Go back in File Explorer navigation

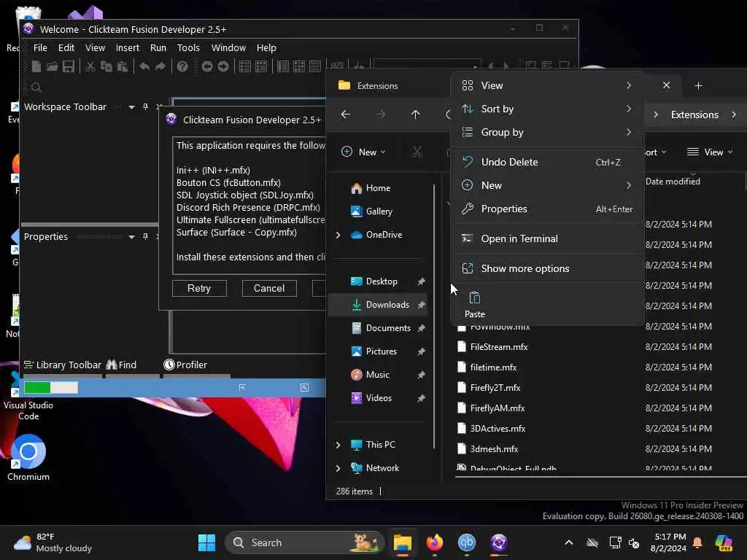click(x=345, y=114)
